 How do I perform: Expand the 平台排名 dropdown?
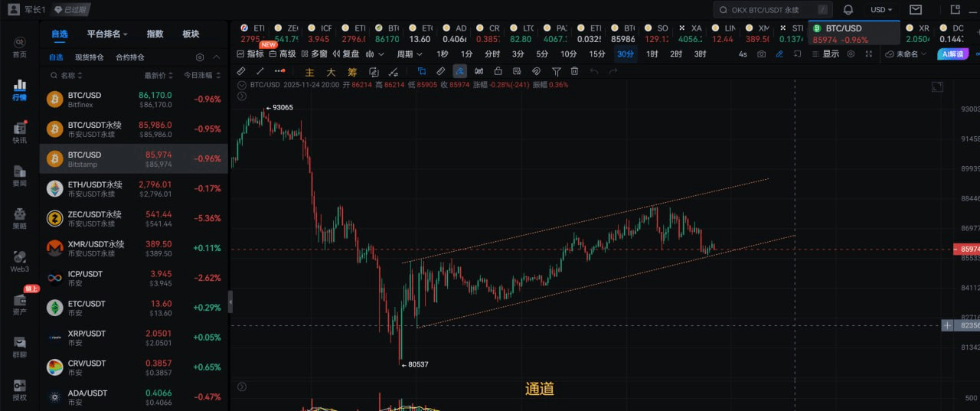107,34
